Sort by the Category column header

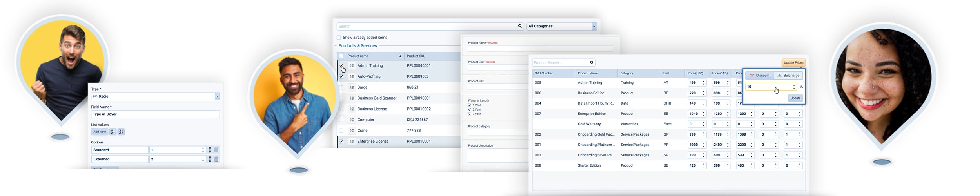tap(639, 73)
